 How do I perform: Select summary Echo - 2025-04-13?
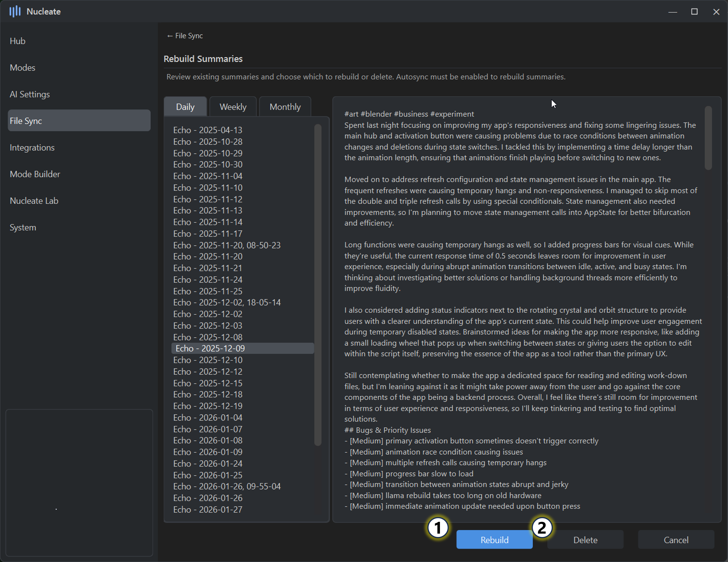tap(208, 130)
